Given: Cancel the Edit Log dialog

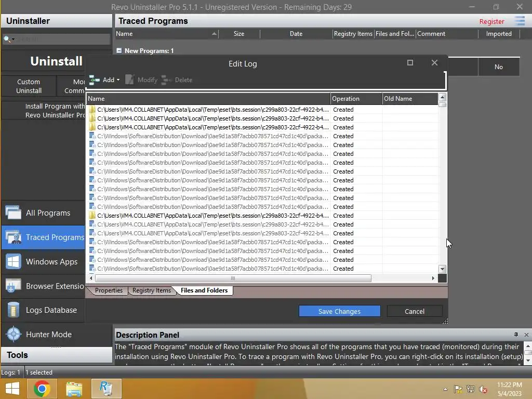Looking at the screenshot, I should 414,311.
